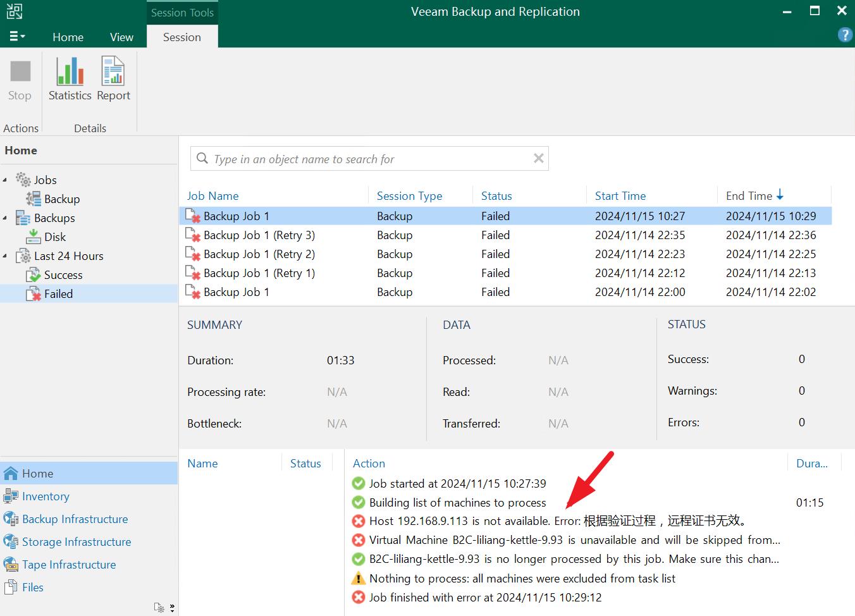Click the Stop action icon
The height and width of the screenshot is (616, 855).
click(20, 71)
